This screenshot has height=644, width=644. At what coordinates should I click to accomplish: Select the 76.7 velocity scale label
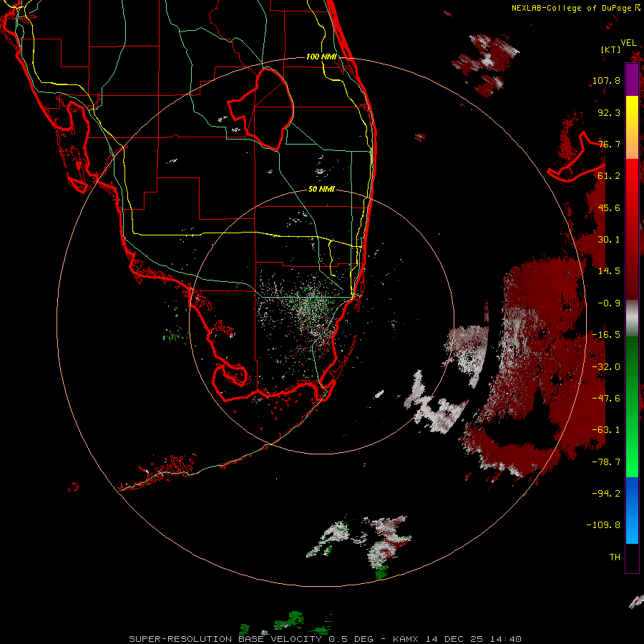coord(609,144)
